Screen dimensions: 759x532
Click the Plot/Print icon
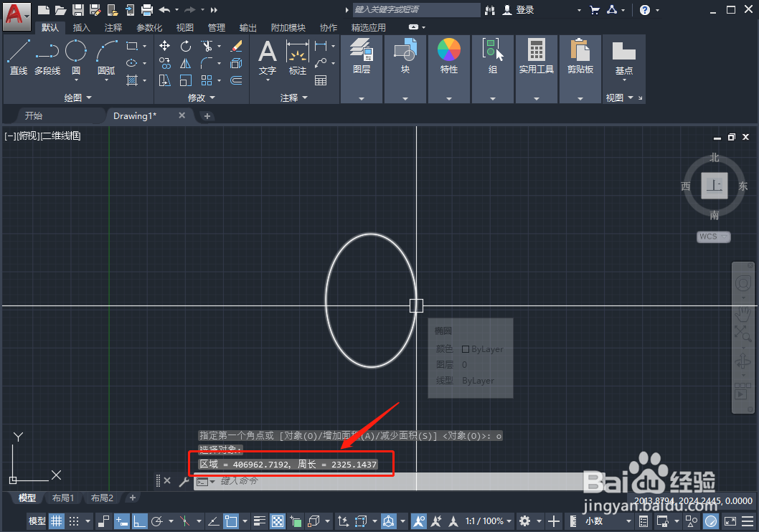click(146, 9)
